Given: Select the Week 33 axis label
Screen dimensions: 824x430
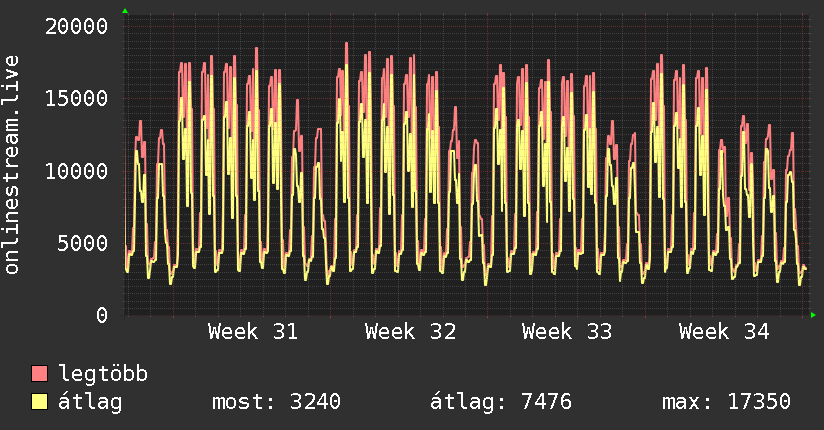Looking at the screenshot, I should 567,332.
